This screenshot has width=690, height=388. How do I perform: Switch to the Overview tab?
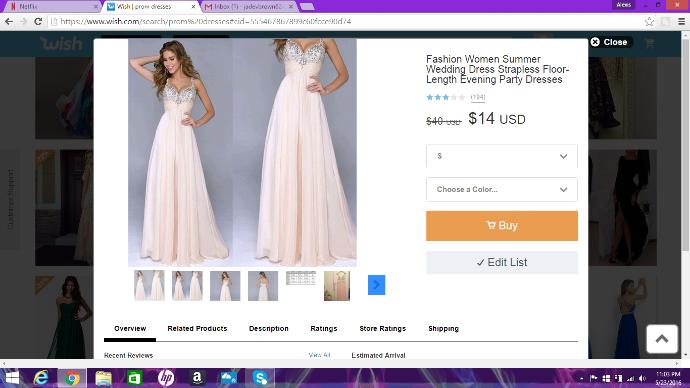point(130,329)
